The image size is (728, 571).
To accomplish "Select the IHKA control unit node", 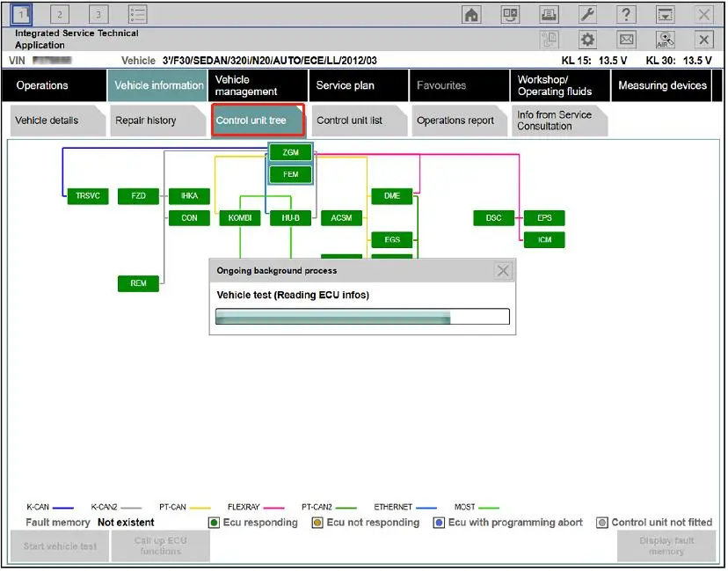I will tap(189, 196).
